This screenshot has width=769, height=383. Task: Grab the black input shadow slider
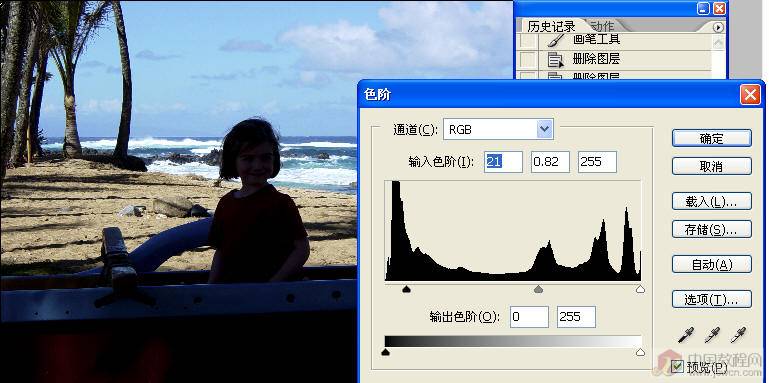(406, 290)
